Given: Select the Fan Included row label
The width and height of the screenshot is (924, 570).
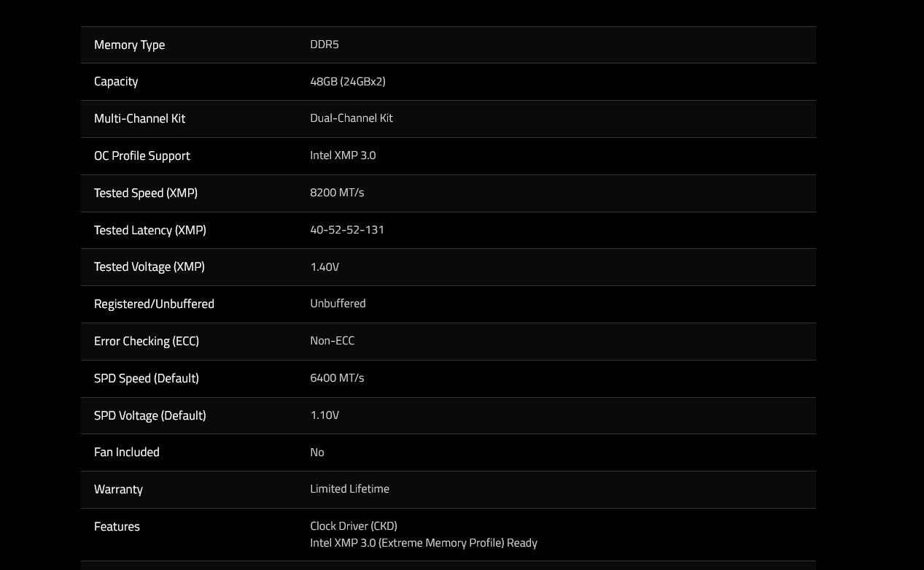Looking at the screenshot, I should click(x=127, y=452).
